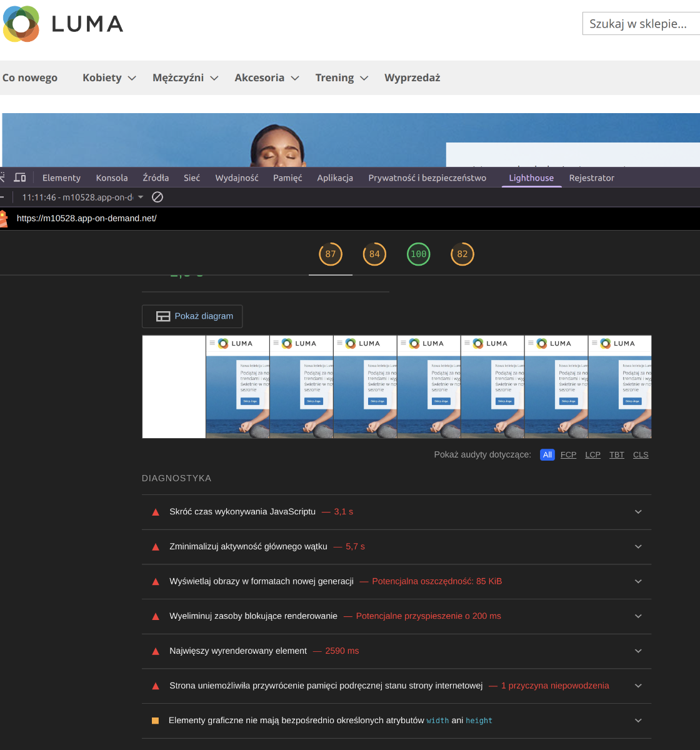Select the performance score gauge 87
This screenshot has height=750, width=700.
tap(331, 254)
